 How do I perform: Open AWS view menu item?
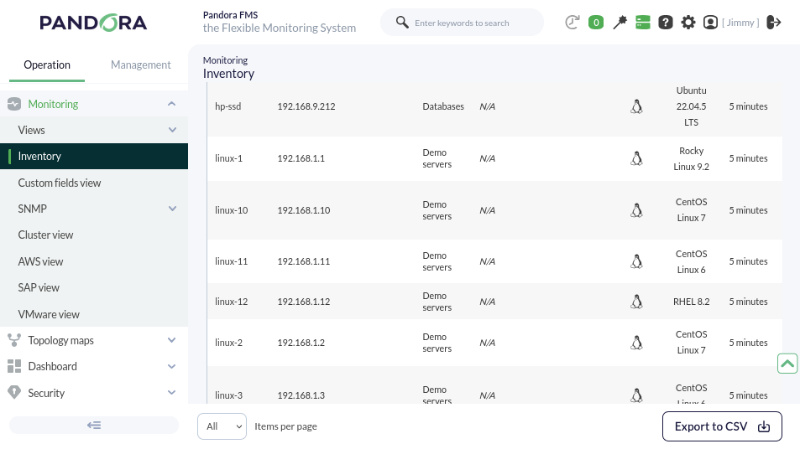[x=40, y=261]
